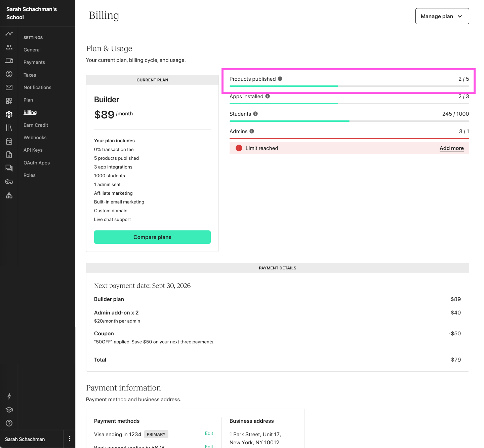Expand the Manage plan dropdown
484x448 pixels.
(442, 16)
